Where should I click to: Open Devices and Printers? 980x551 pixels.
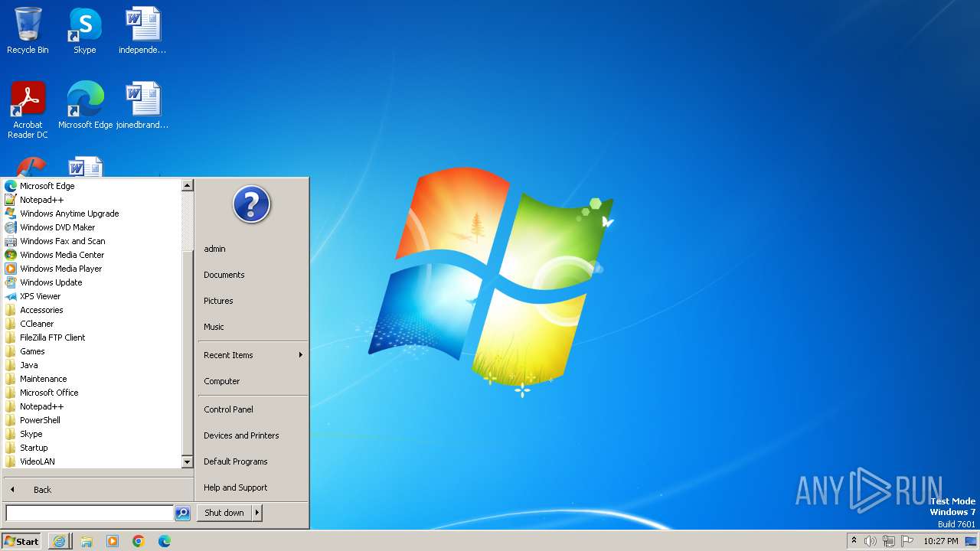253,435
